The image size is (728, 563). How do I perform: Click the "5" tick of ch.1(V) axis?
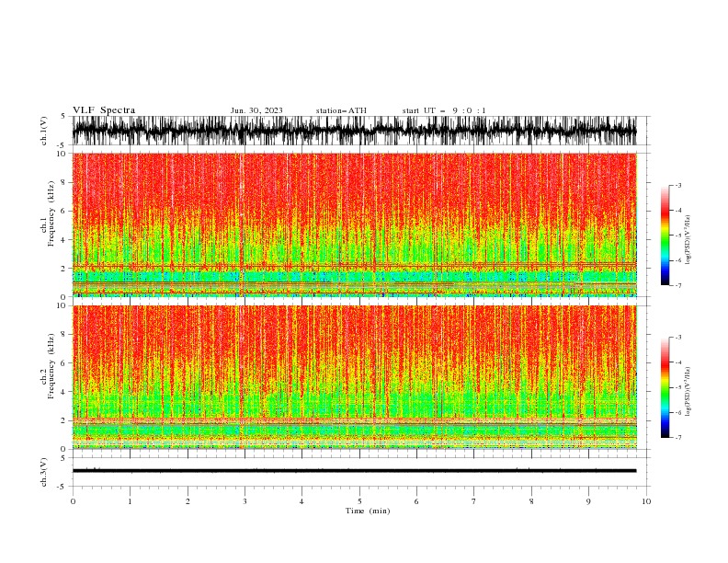pyautogui.click(x=63, y=116)
